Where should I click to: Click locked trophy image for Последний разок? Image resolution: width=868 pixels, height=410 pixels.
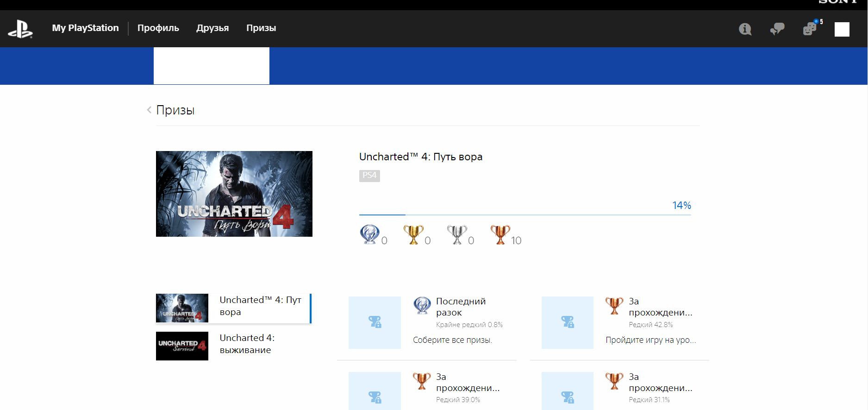pyautogui.click(x=375, y=322)
